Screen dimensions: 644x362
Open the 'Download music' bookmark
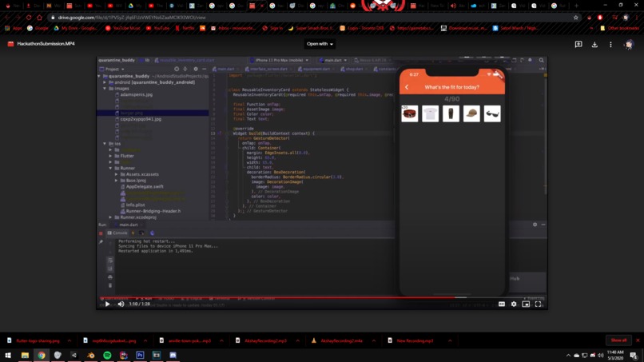(x=463, y=28)
